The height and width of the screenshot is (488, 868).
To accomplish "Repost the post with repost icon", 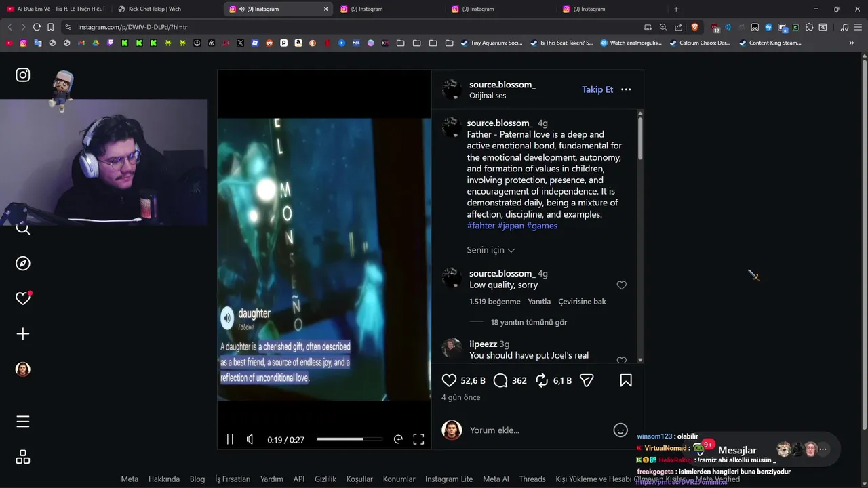I will [542, 380].
